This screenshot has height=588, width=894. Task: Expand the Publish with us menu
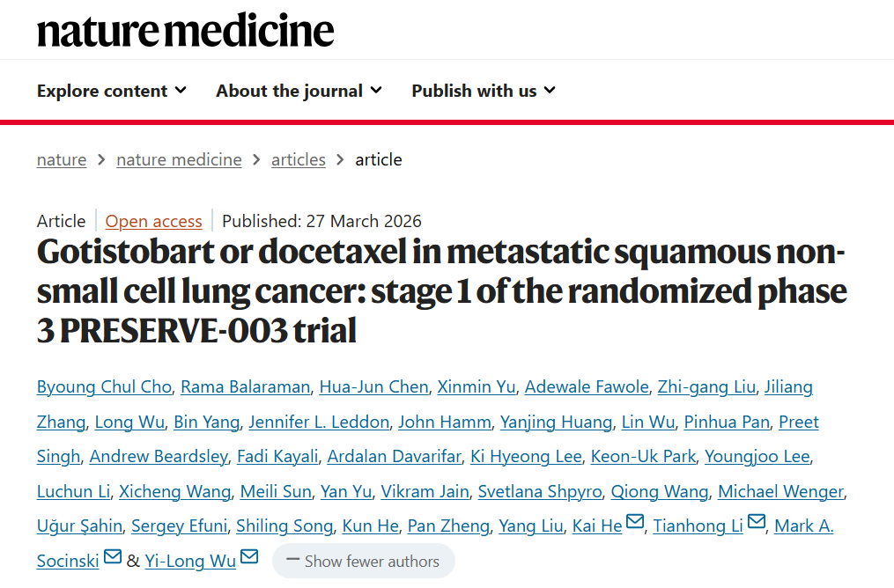point(484,91)
